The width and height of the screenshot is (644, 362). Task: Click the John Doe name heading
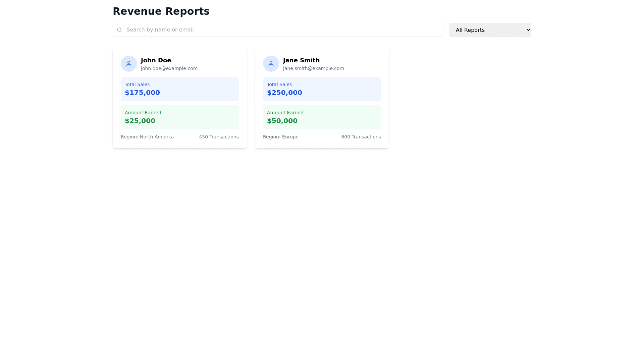click(x=156, y=60)
